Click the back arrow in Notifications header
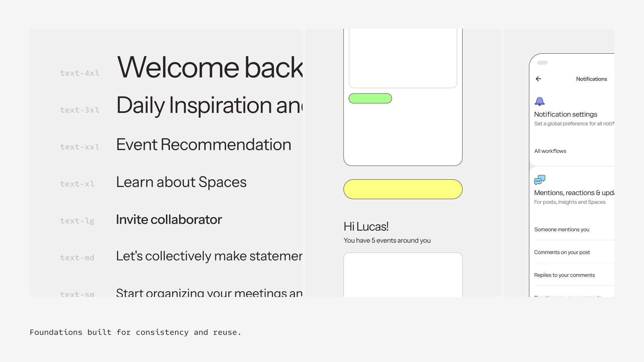644x362 pixels. tap(538, 79)
